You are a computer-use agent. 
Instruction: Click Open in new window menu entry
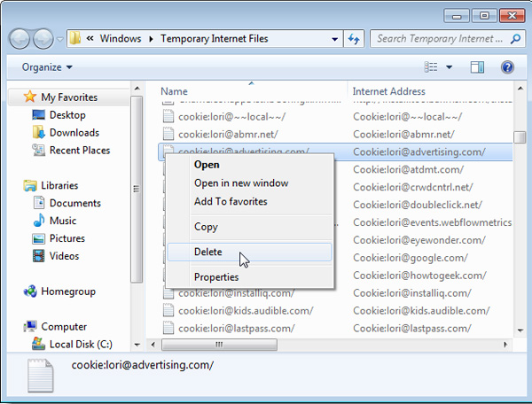(241, 183)
